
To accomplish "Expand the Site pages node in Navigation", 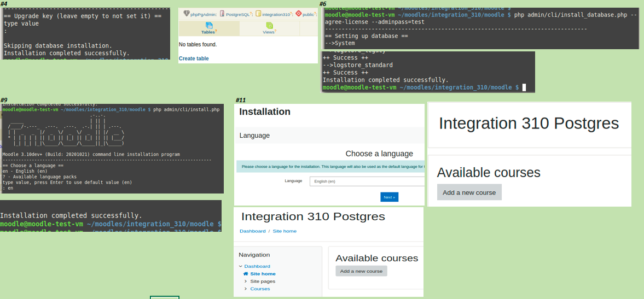I will pos(246,282).
